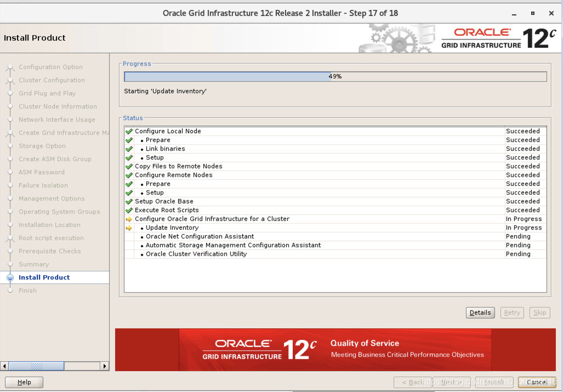This screenshot has width=563, height=392.
Task: Click scrollbar left arrow in steps panel
Action: point(4,366)
